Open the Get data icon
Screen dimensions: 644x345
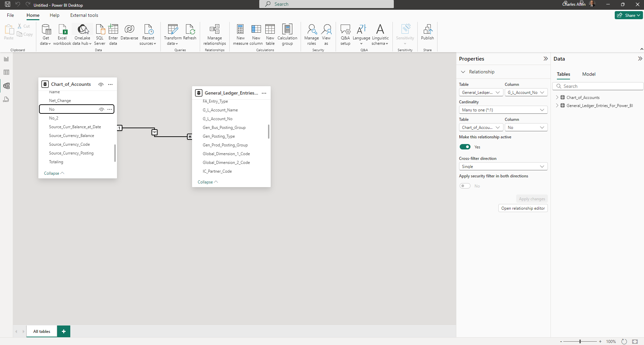click(x=46, y=30)
